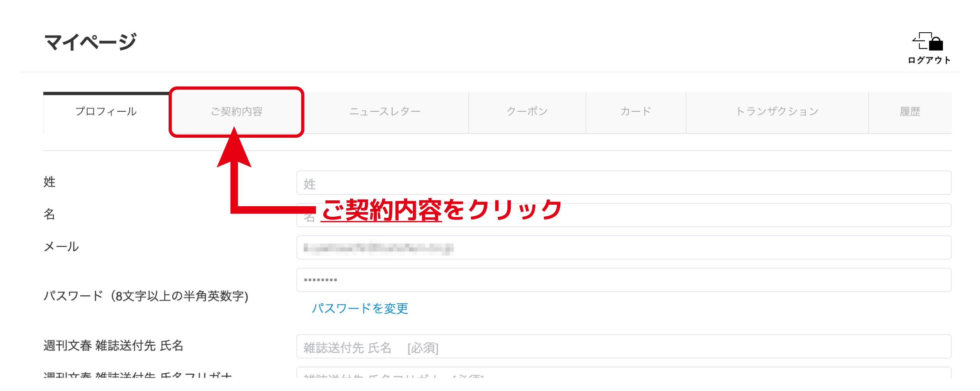Click the パスワードを変更 link
This screenshot has width=980, height=391.
(x=360, y=309)
